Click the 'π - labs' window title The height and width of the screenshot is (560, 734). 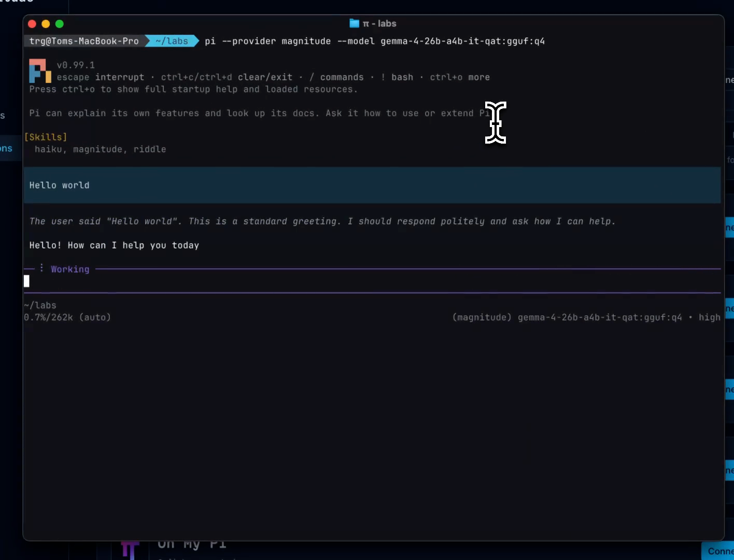click(379, 23)
